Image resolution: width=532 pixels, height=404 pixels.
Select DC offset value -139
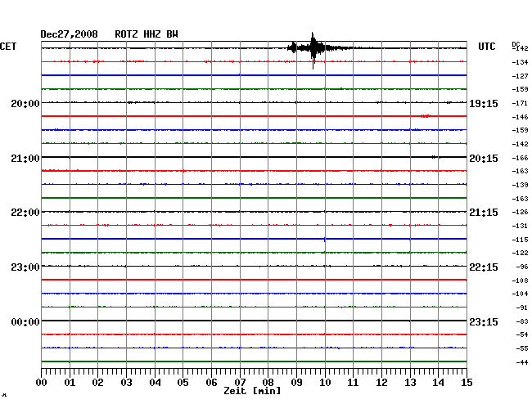(520, 185)
